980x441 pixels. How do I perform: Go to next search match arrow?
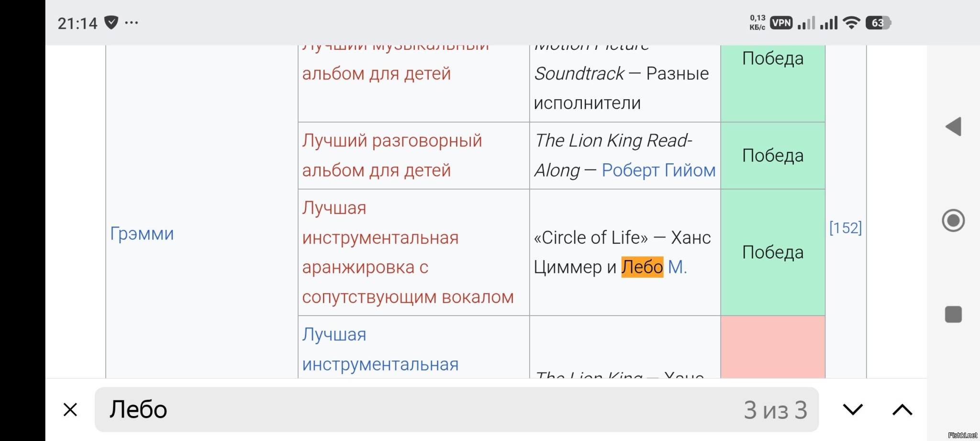[853, 410]
